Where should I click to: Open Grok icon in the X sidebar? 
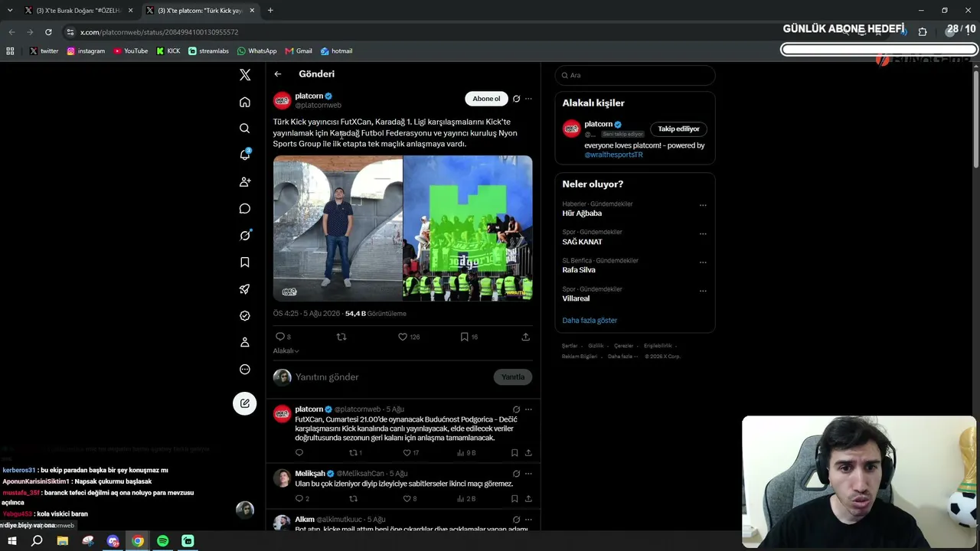click(x=245, y=235)
